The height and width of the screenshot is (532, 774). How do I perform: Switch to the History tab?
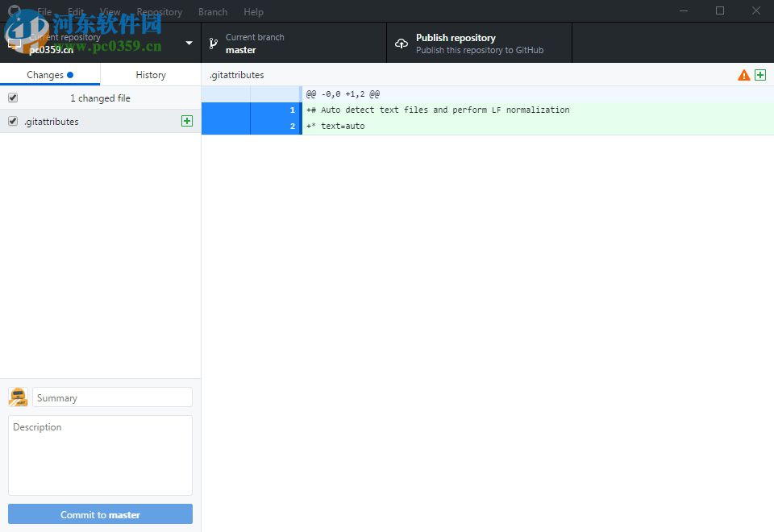(x=151, y=73)
